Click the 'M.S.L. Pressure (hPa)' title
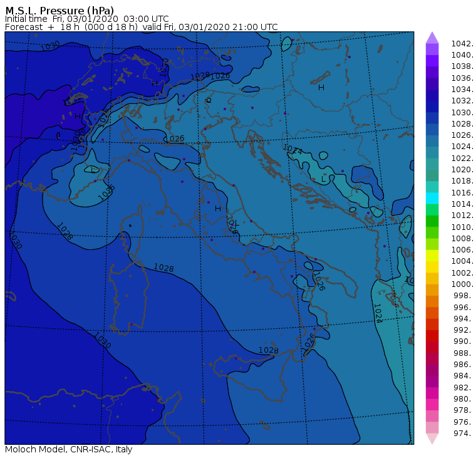The image size is (476, 458). coord(59,11)
